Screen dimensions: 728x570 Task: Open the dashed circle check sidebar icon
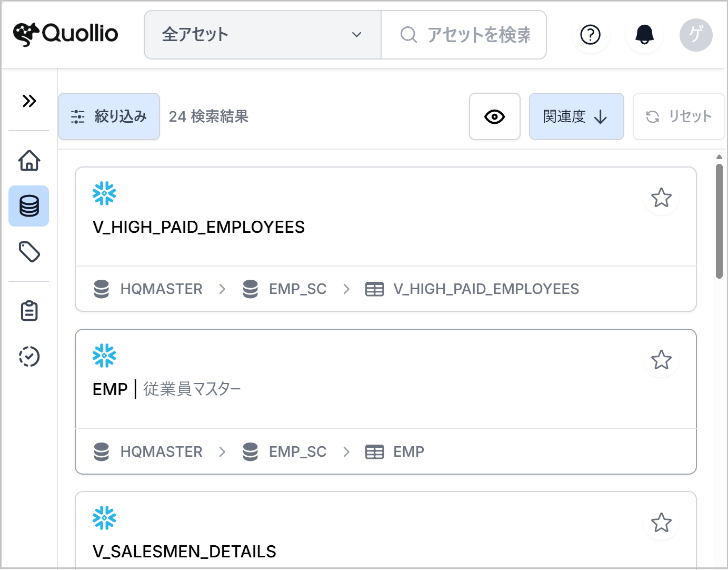(29, 357)
